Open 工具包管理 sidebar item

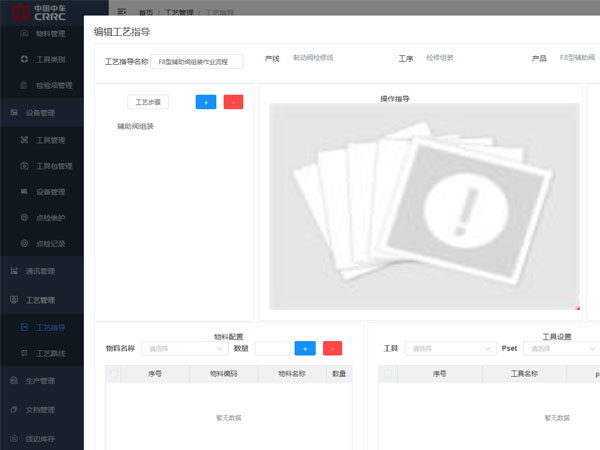[54, 165]
